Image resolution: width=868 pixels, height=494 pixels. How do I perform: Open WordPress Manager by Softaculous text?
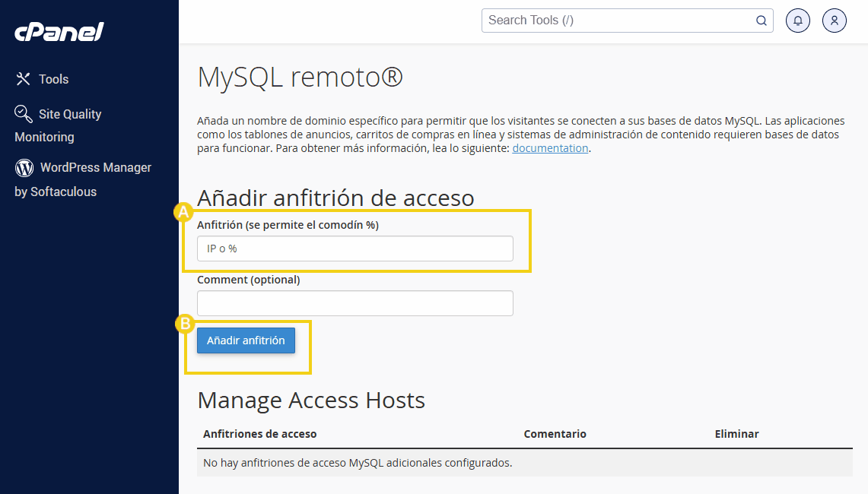pos(95,167)
